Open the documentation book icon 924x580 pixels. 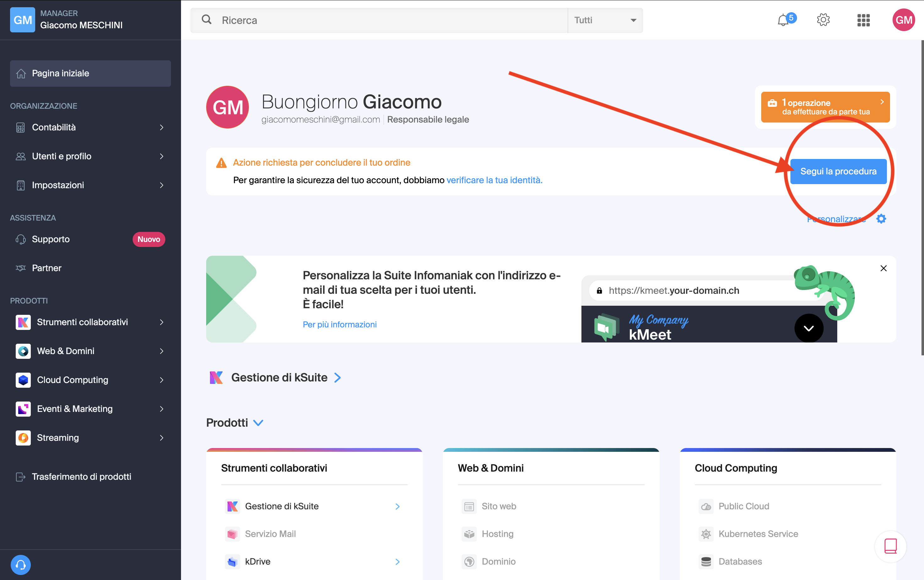coord(890,546)
